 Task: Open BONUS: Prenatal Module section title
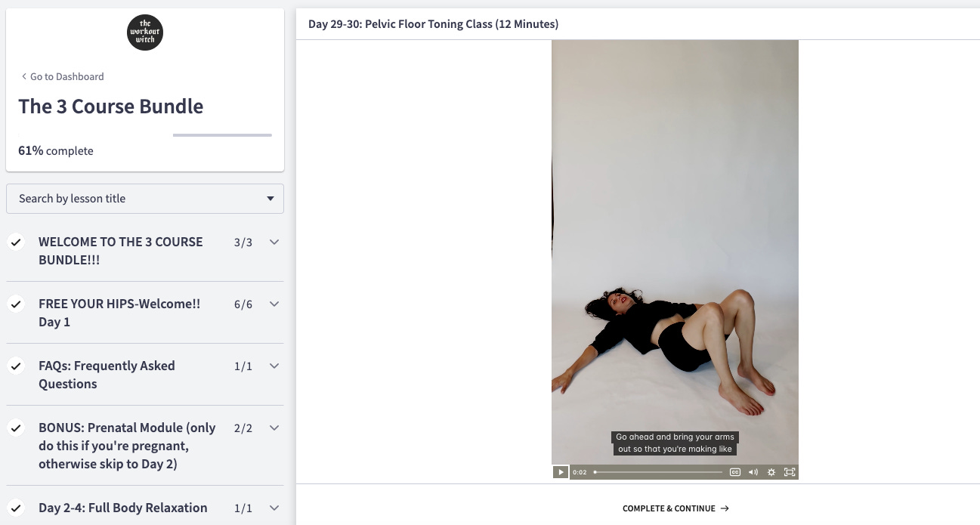[127, 446]
